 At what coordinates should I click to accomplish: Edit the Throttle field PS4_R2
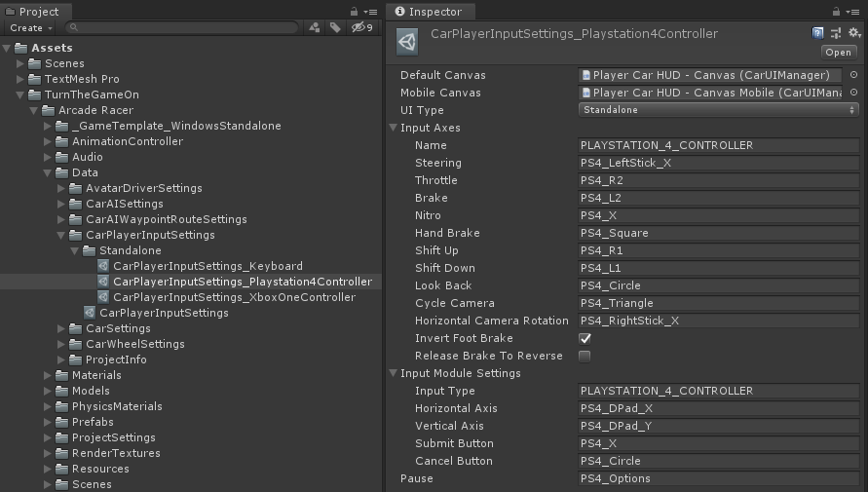(x=719, y=180)
